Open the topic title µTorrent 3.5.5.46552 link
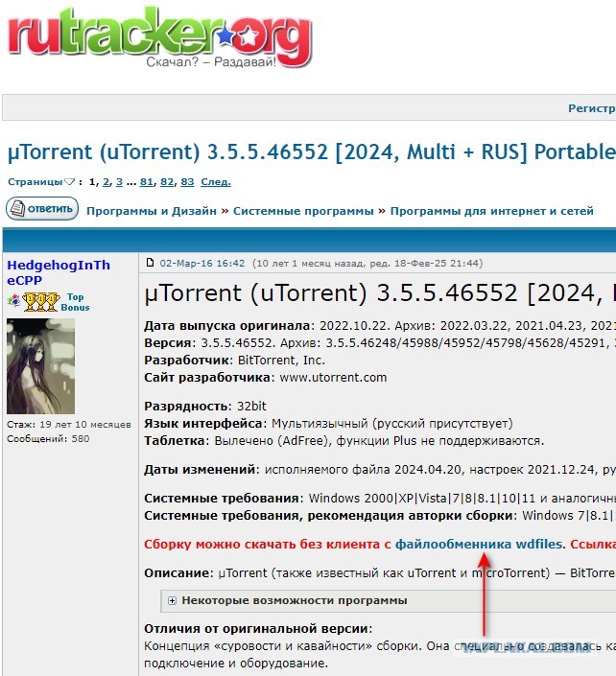Viewport: 616px width, 676px height. [x=312, y=152]
